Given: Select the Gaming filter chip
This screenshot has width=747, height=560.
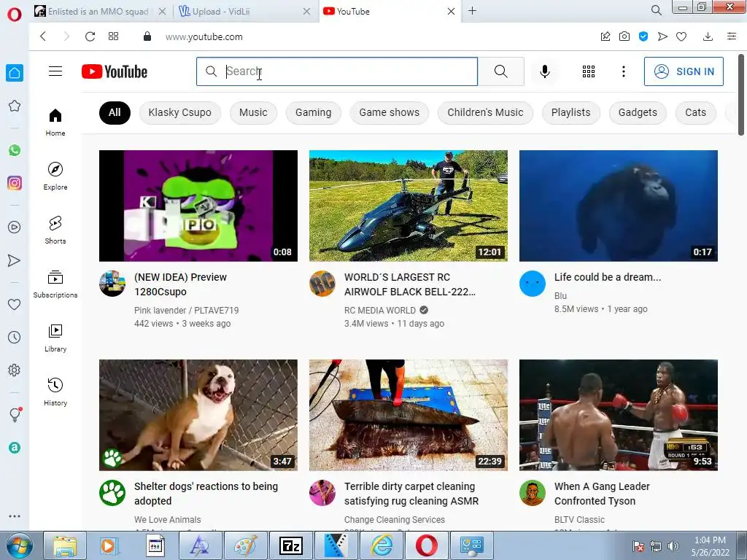Looking at the screenshot, I should 313,113.
